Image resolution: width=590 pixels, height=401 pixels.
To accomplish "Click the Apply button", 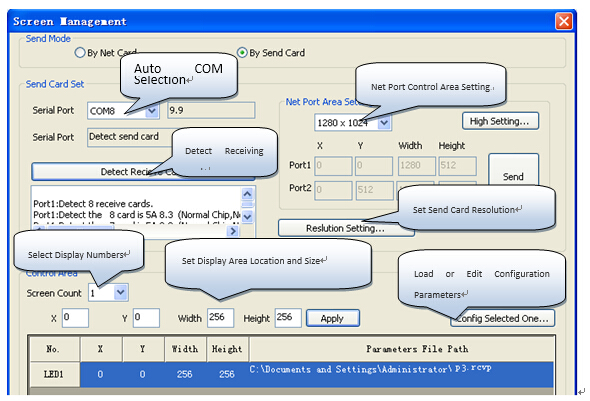I will [x=333, y=318].
